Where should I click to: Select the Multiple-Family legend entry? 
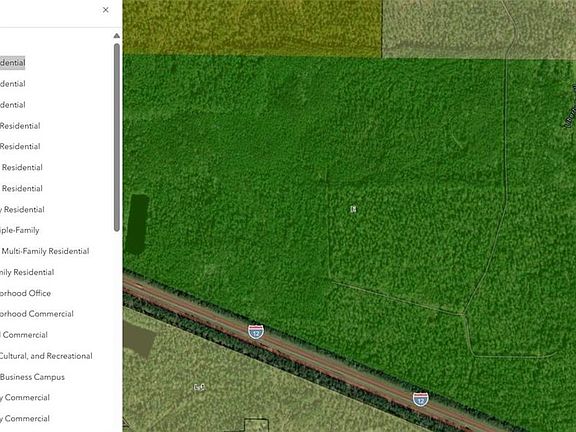(x=19, y=230)
